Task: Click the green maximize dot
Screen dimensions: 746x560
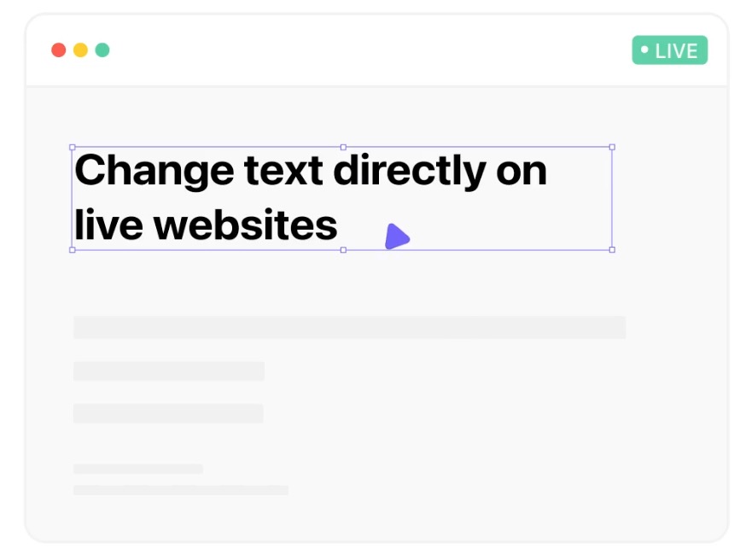Action: coord(102,50)
